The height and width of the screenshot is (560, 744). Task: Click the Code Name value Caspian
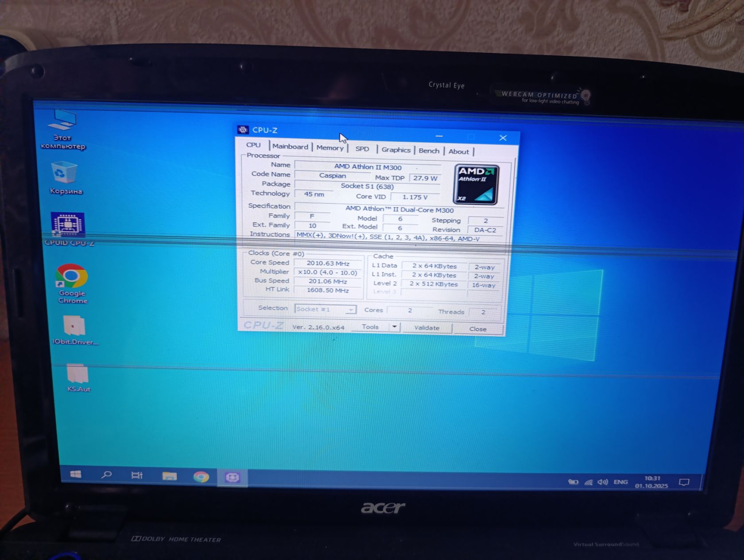[x=333, y=175]
